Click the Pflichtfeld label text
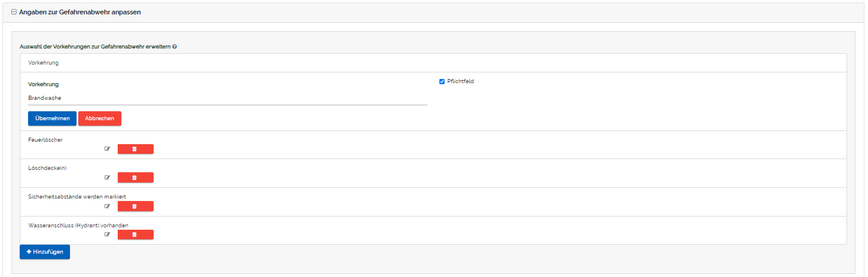 pyautogui.click(x=460, y=81)
